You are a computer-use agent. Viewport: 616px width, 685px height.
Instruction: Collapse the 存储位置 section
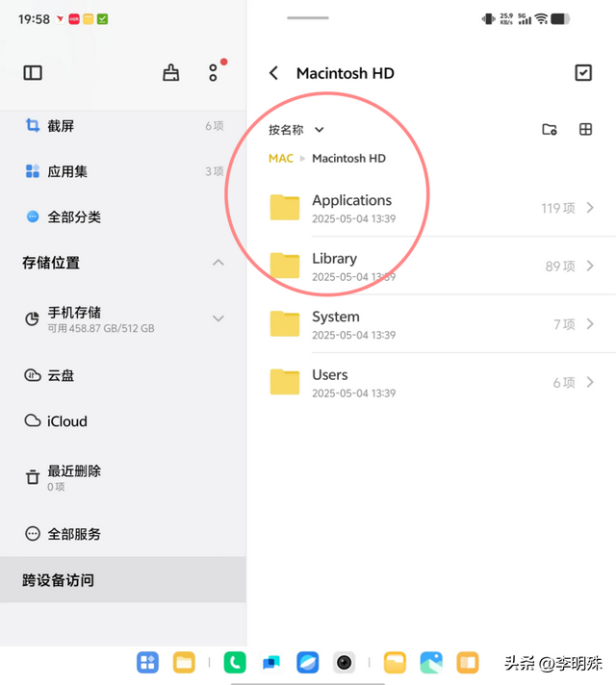coord(218,263)
